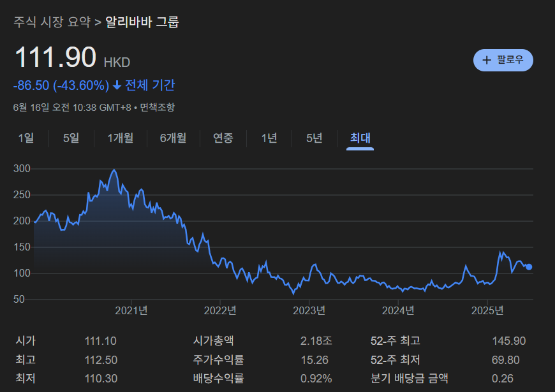Click the 52-주 최저 label

point(396,359)
